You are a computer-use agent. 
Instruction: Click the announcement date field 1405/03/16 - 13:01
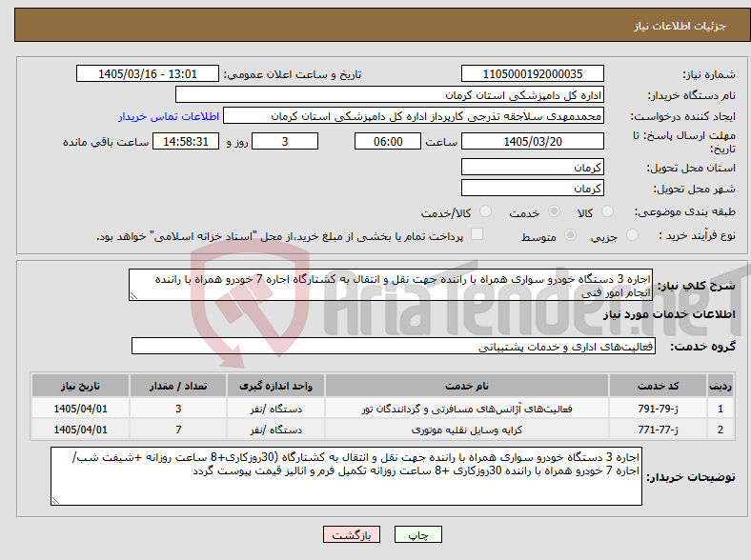coord(148,73)
